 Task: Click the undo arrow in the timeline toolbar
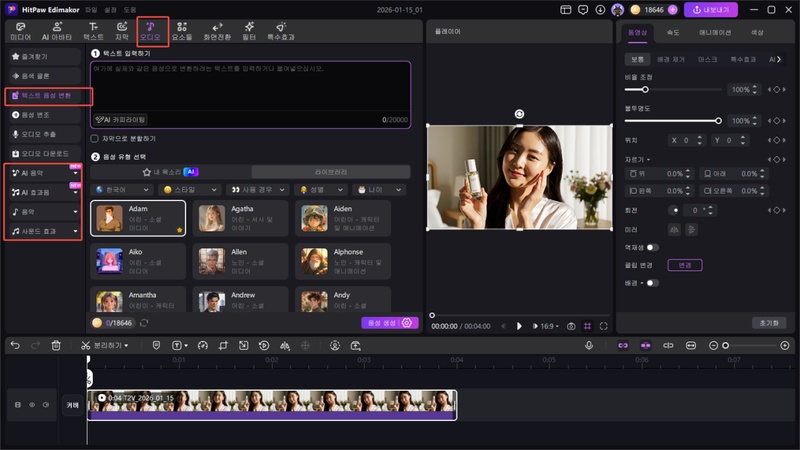(x=15, y=345)
